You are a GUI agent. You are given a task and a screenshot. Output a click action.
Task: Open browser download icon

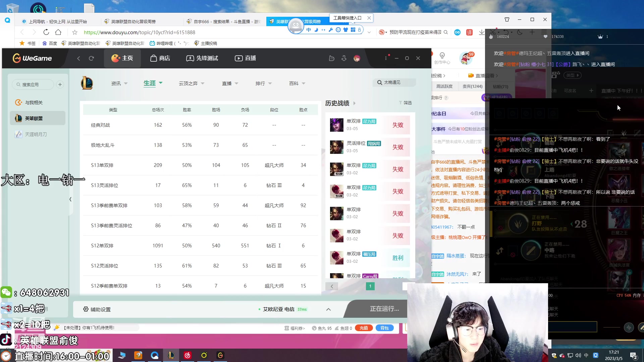coord(482,32)
